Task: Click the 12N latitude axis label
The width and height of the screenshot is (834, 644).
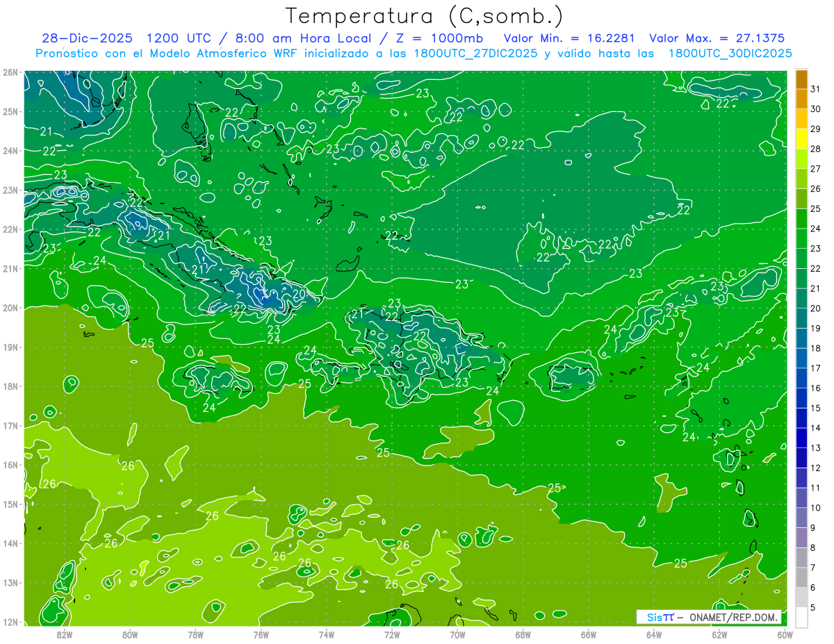Action: pyautogui.click(x=10, y=621)
